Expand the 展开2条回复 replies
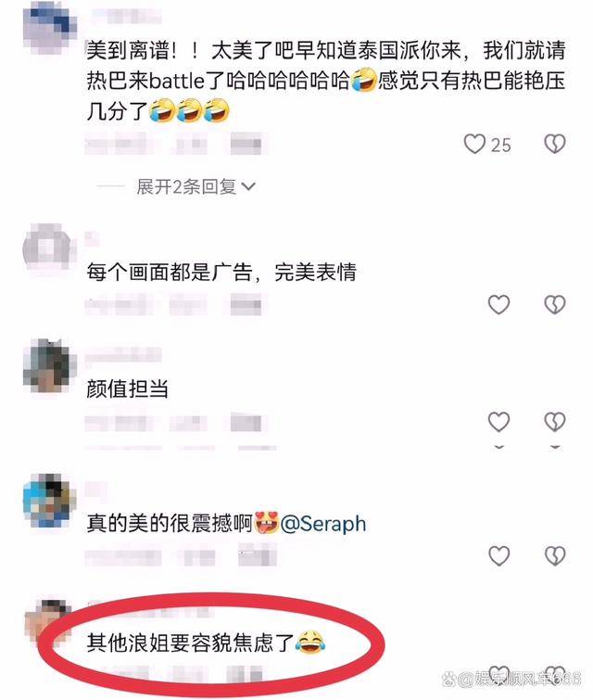Image resolution: width=593 pixels, height=700 pixels. tap(196, 186)
